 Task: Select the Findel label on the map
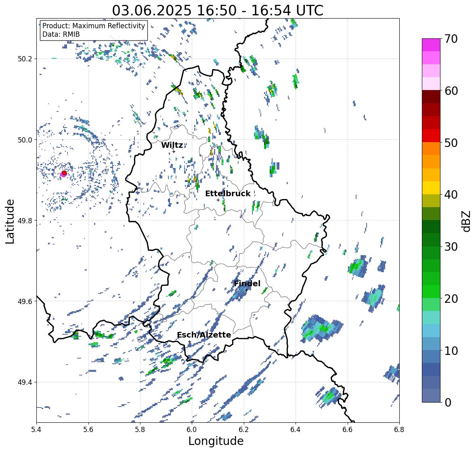click(x=247, y=283)
